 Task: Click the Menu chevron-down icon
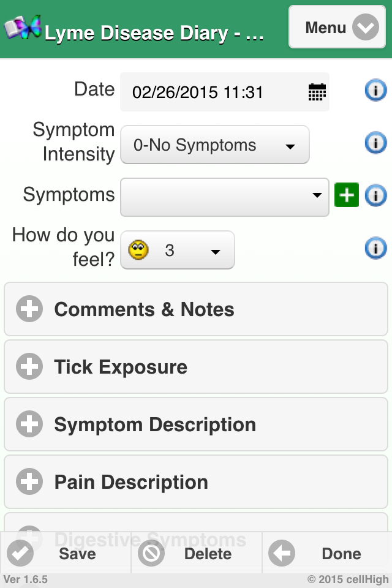[366, 28]
